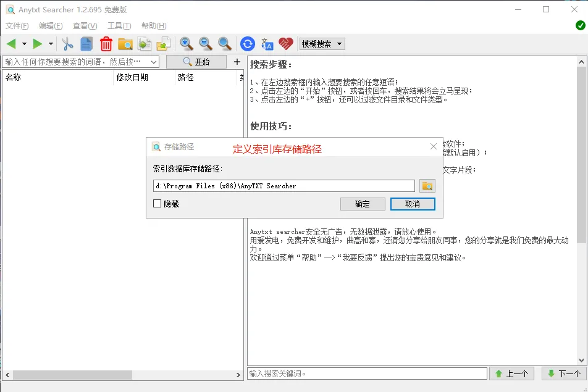This screenshot has height=392, width=588.
Task: Click the index storage path field
Action: (x=284, y=186)
